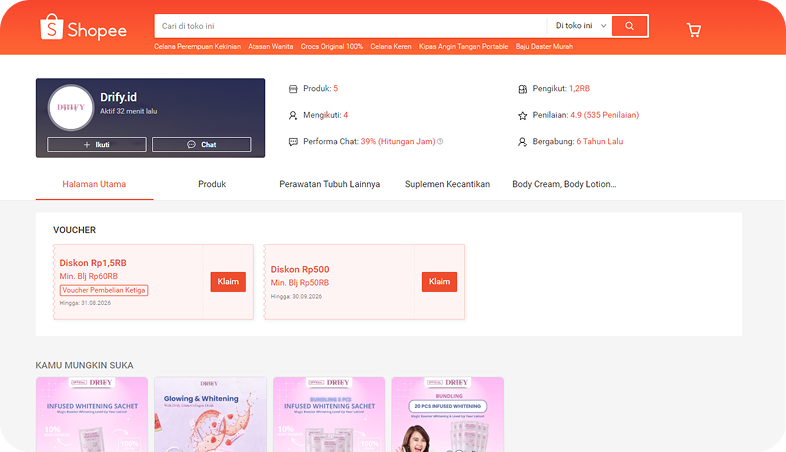This screenshot has height=452, width=786.
Task: Click the 'Voucher Pembelian Ketiga' label
Action: pyautogui.click(x=104, y=290)
